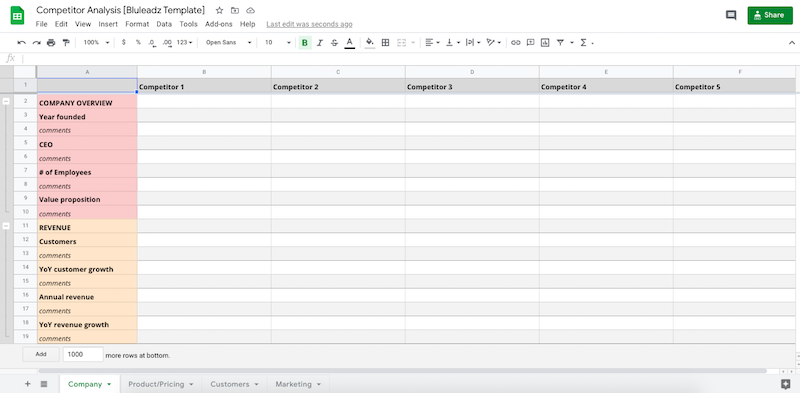This screenshot has width=800, height=393.
Task: Undo the last action
Action: point(21,43)
